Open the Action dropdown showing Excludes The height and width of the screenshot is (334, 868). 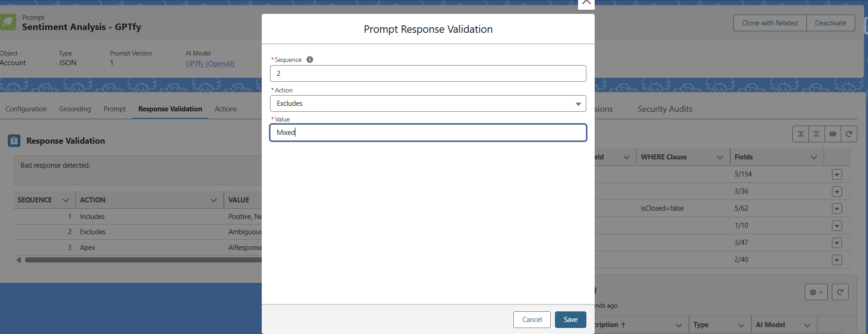tap(428, 103)
